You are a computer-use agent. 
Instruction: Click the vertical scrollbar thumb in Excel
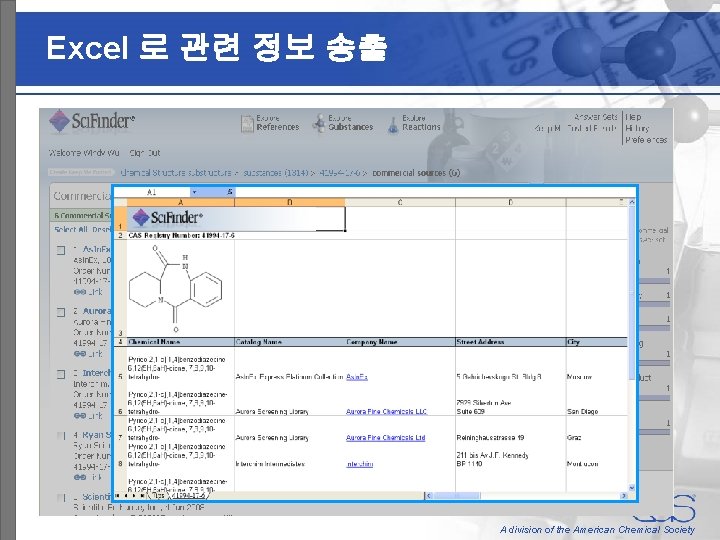point(631,294)
